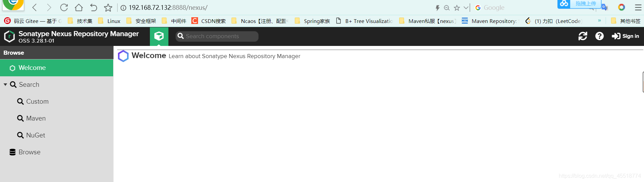Click the lightning speed-mode icon

(x=438, y=8)
